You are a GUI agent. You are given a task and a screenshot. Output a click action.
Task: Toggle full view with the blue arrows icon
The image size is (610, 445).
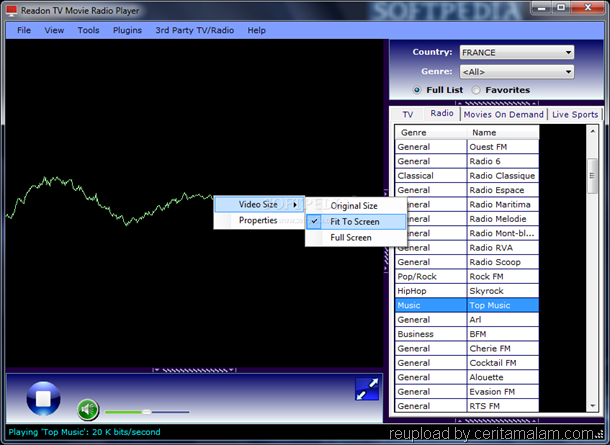367,389
